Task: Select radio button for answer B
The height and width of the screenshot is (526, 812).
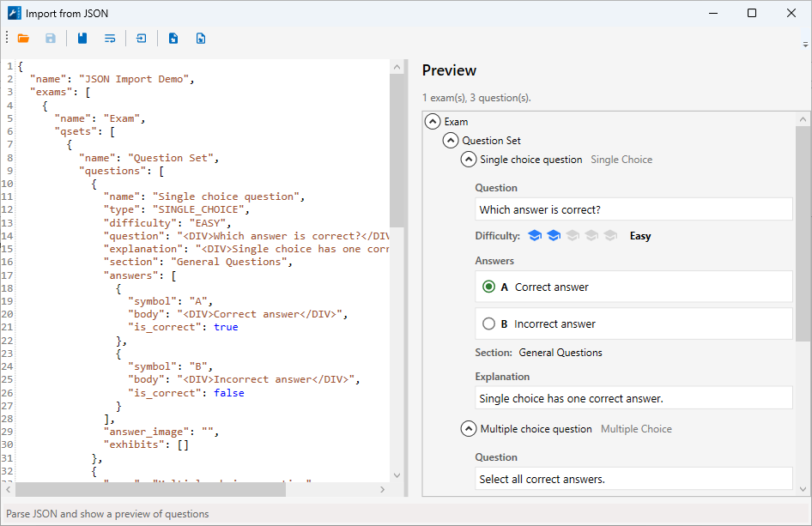Action: pos(488,323)
